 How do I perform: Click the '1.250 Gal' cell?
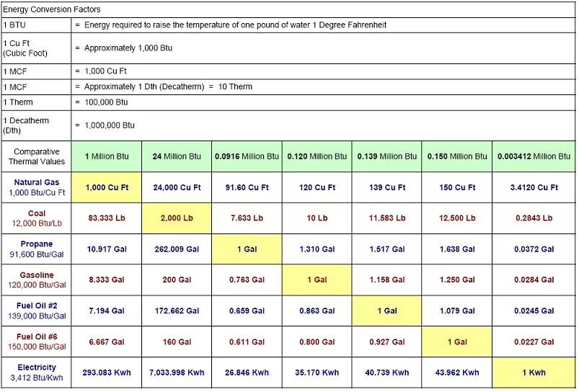457,280
